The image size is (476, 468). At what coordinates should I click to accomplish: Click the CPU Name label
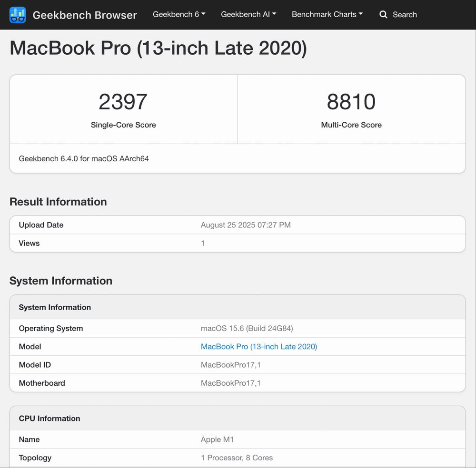point(29,439)
